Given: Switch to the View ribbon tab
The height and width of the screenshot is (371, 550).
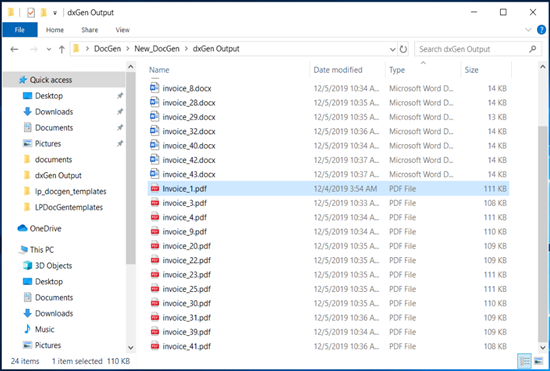Looking at the screenshot, I should pyautogui.click(x=122, y=30).
